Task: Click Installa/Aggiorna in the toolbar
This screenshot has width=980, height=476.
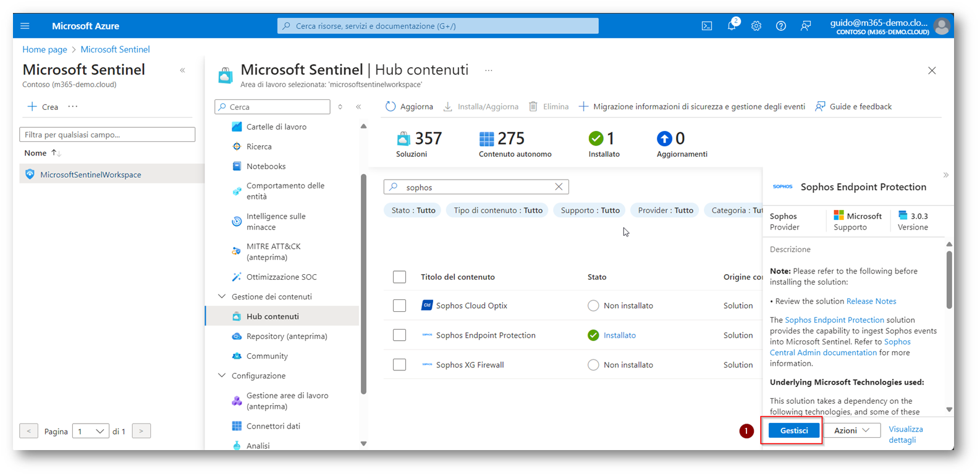Action: pos(481,106)
